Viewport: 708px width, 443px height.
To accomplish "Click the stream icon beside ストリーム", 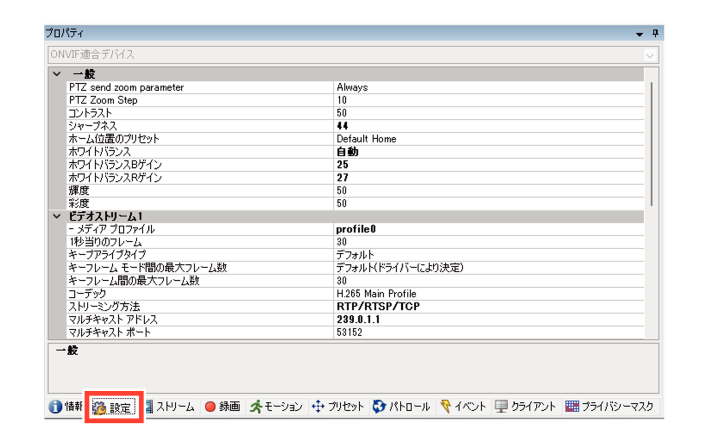I will (149, 406).
